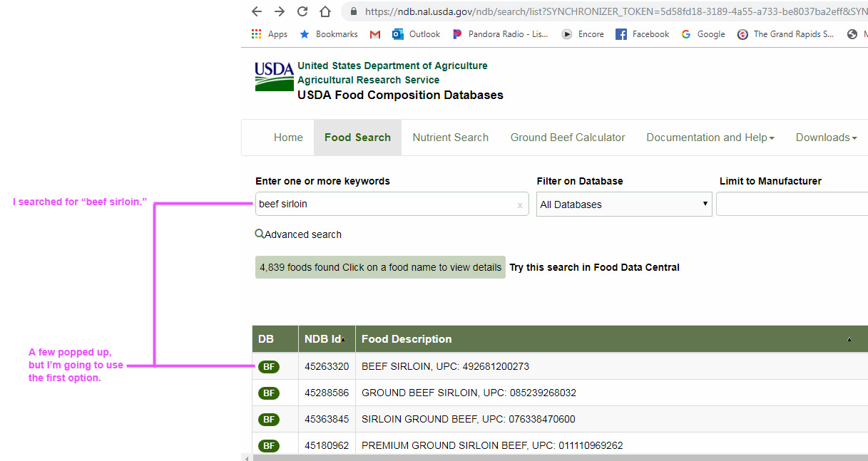Open the Outlook bookmark

[416, 33]
